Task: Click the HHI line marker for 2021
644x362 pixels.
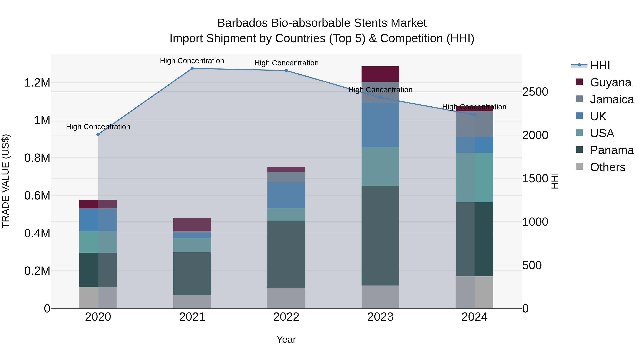Action: point(192,68)
